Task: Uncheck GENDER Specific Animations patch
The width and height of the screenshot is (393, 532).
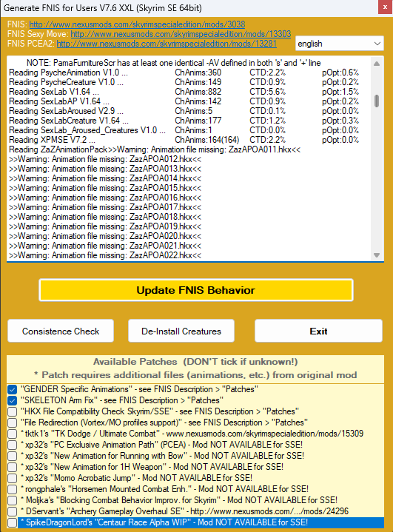Action: [x=13, y=389]
